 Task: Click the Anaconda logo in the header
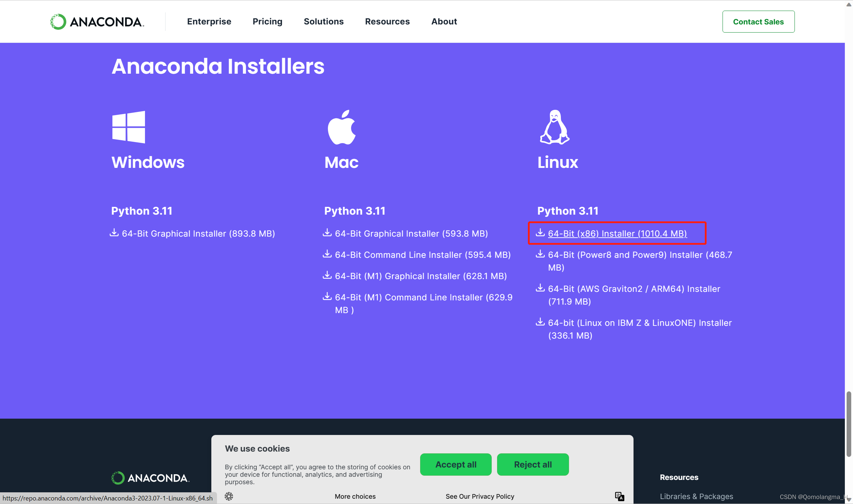(96, 21)
